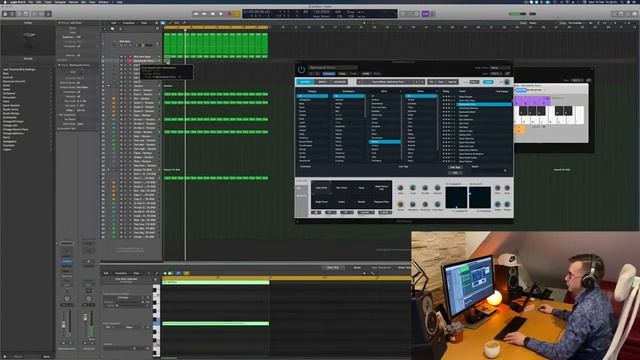Screen dimensions: 640x360
Task: Open the Editors from the control bar
Action: (x=48, y=14)
